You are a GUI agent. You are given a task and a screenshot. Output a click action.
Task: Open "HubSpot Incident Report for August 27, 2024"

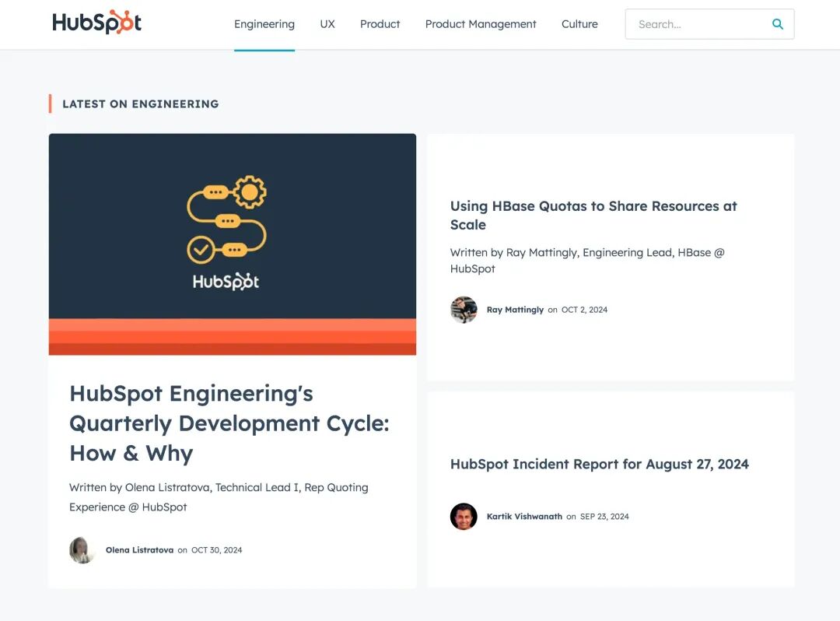[x=600, y=464]
